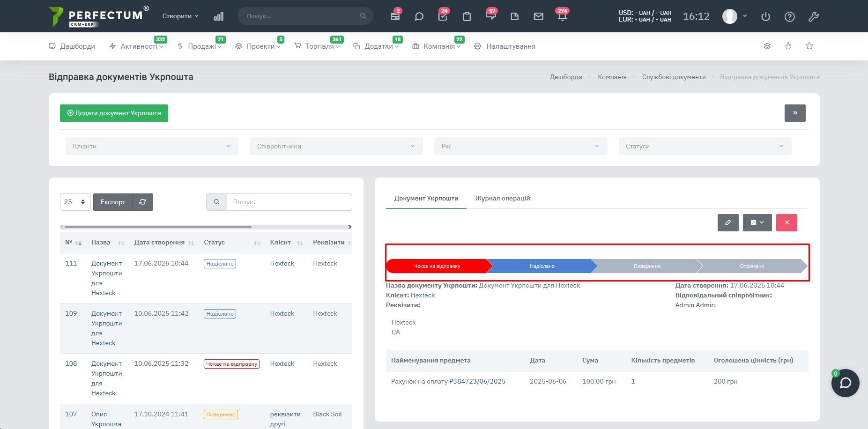Click the table Пошук input field
The height and width of the screenshot is (429, 868).
289,202
